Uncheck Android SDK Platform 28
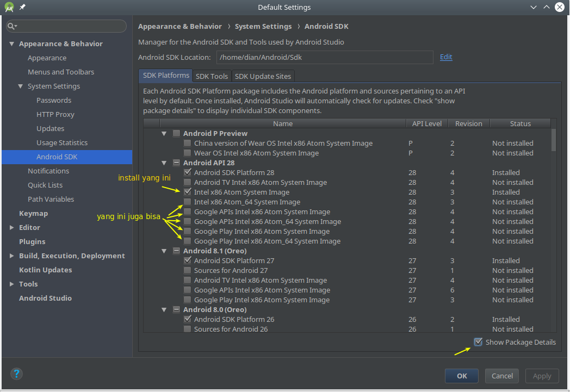Screen dimensions: 570x392 coord(188,172)
